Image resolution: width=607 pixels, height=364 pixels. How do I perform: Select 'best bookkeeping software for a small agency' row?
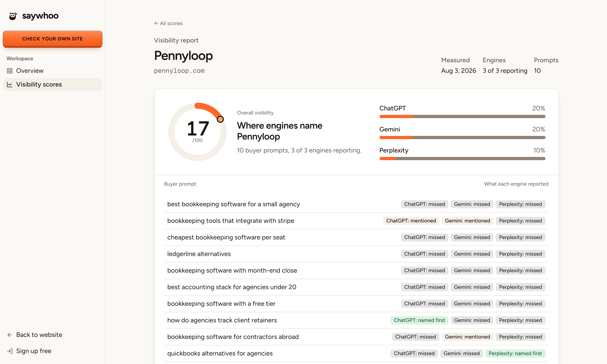coord(356,204)
